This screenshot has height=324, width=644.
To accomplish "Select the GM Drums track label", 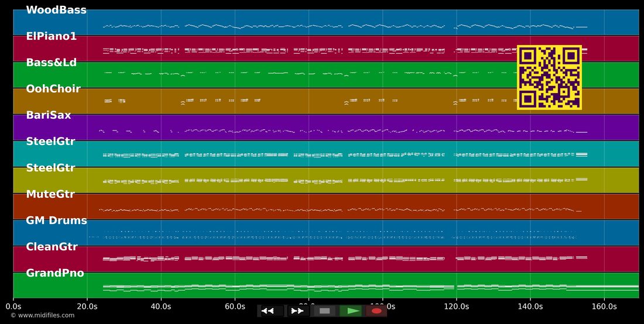I will [56, 220].
